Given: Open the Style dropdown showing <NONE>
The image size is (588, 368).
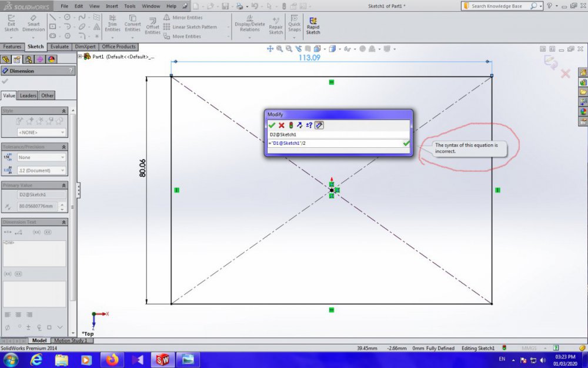Looking at the screenshot, I should click(x=42, y=132).
